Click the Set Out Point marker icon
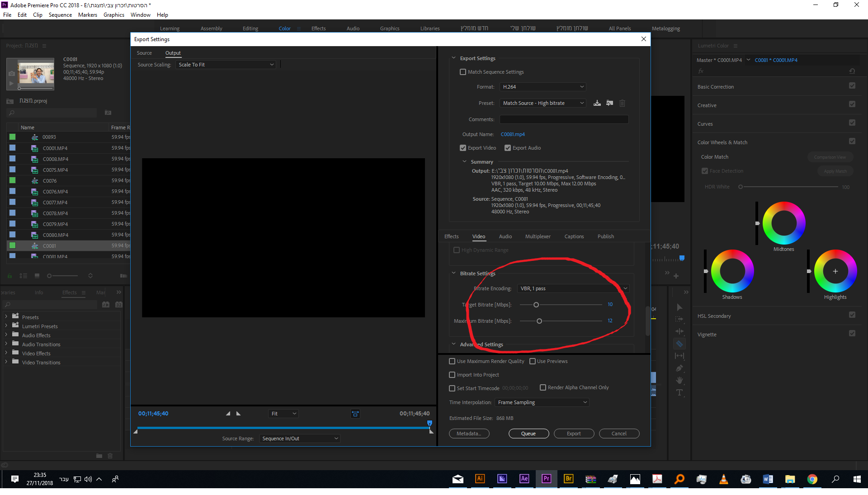Image resolution: width=868 pixels, height=495 pixels. tap(239, 414)
